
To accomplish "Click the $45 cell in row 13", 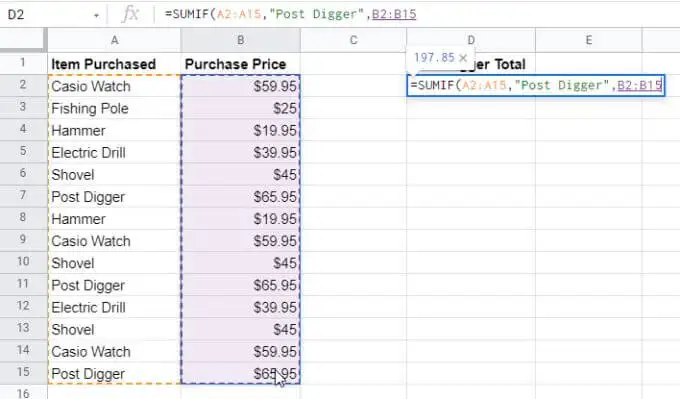I will coord(240,329).
